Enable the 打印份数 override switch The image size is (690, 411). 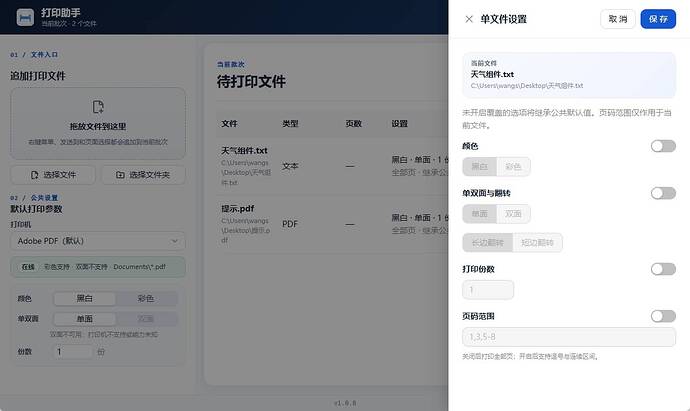(663, 269)
